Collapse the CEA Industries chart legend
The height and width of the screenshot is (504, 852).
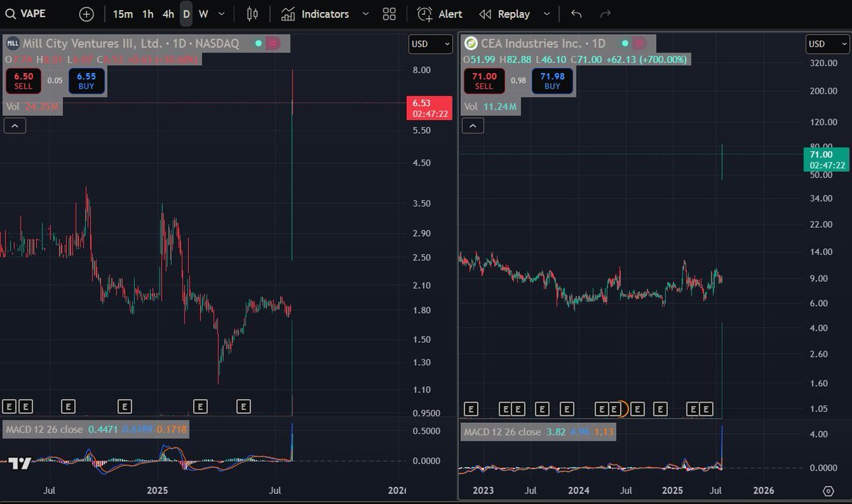coord(474,126)
